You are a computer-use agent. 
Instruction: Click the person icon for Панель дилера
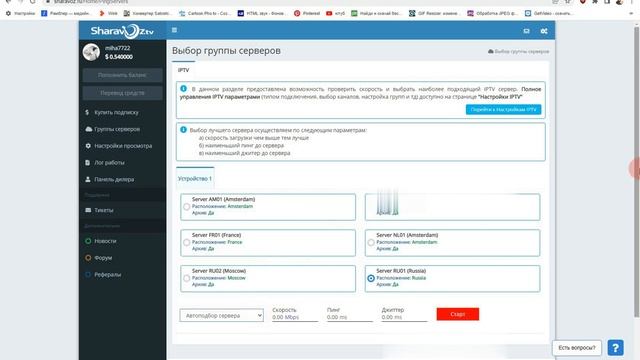88,179
